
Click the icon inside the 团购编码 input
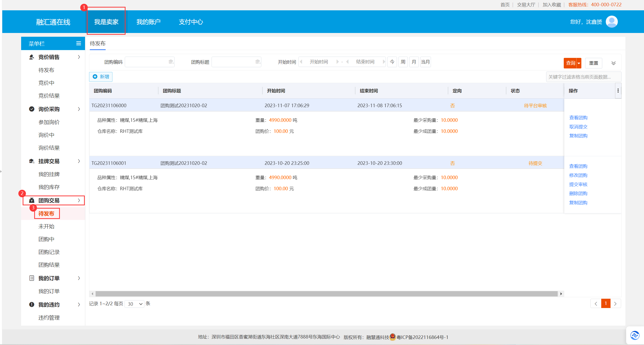tap(171, 62)
